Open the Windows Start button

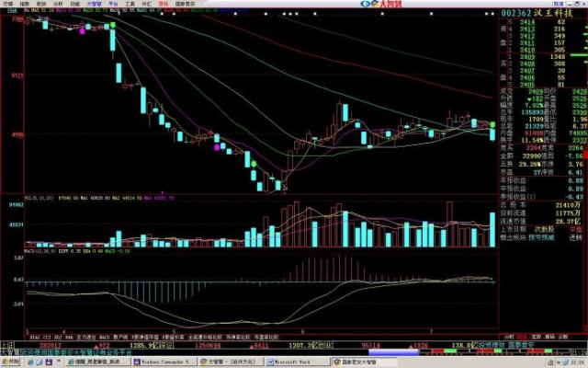pyautogui.click(x=10, y=362)
